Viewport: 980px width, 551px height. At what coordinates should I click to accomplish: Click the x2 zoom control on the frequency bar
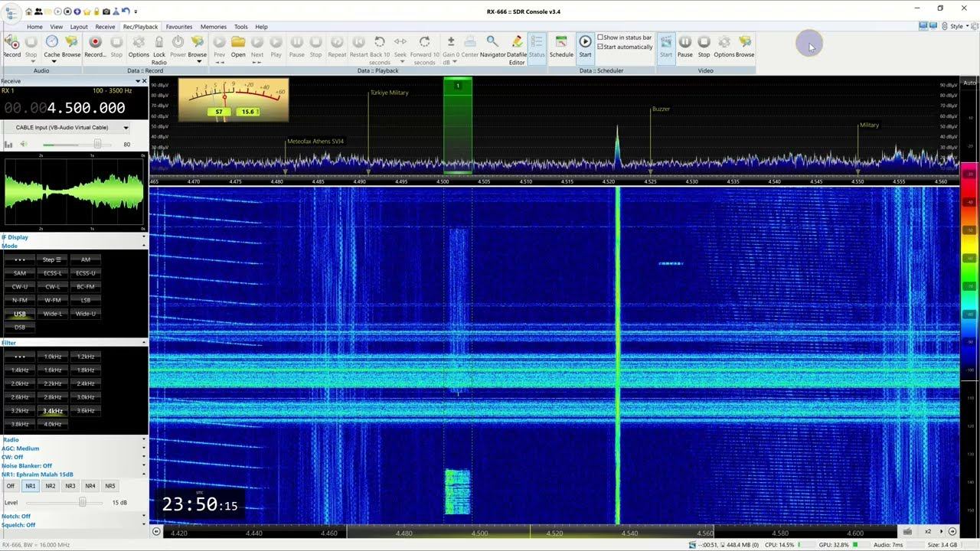pos(928,532)
